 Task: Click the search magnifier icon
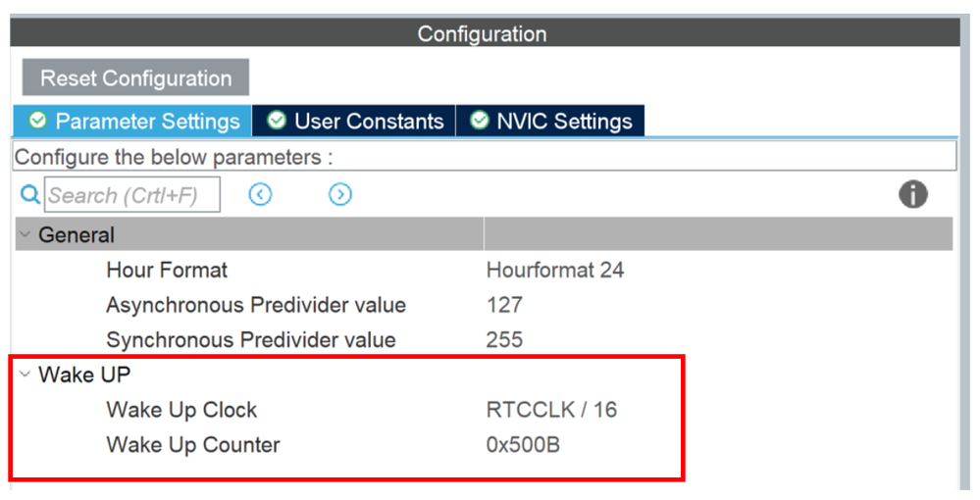30,195
